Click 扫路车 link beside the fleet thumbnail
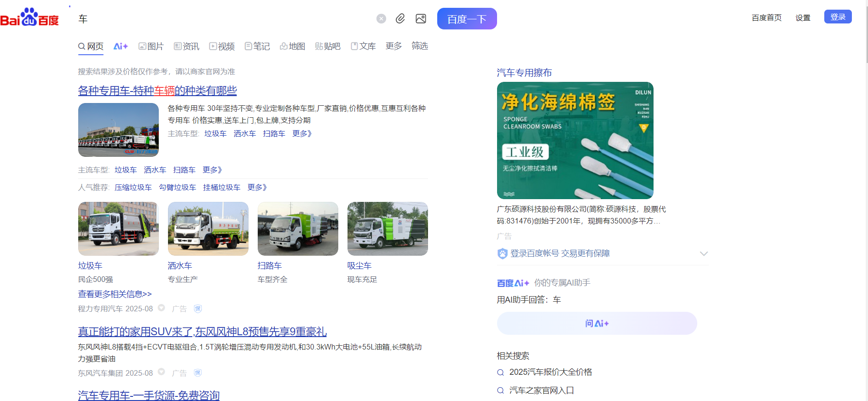The image size is (868, 401). 274,133
